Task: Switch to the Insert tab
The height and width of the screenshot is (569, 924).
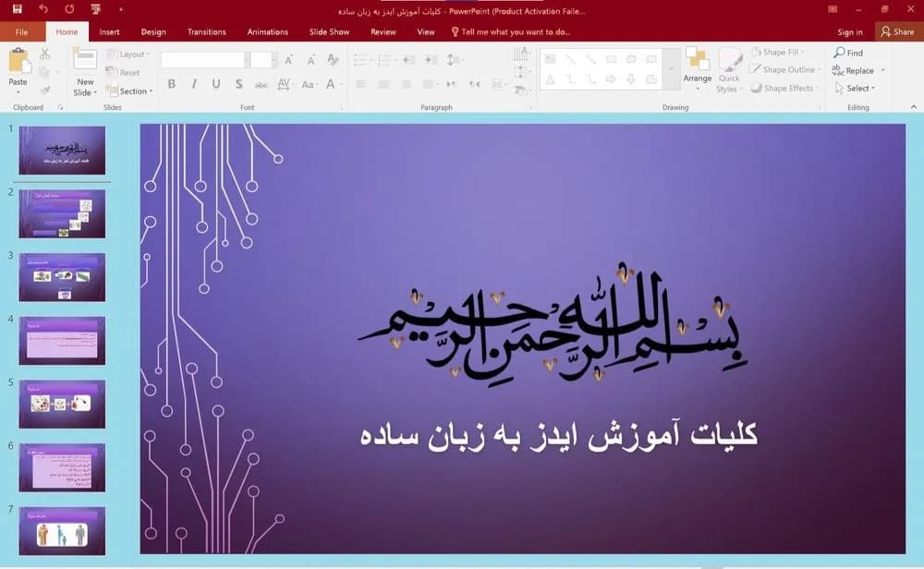Action: pyautogui.click(x=110, y=31)
